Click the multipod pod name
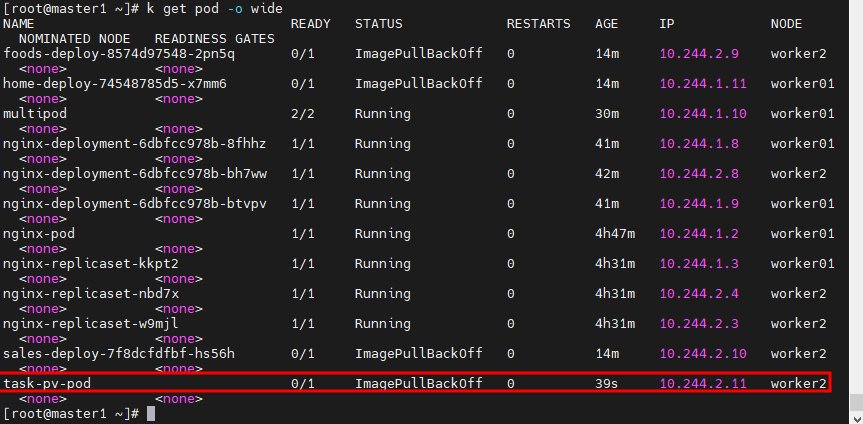 click(x=35, y=114)
